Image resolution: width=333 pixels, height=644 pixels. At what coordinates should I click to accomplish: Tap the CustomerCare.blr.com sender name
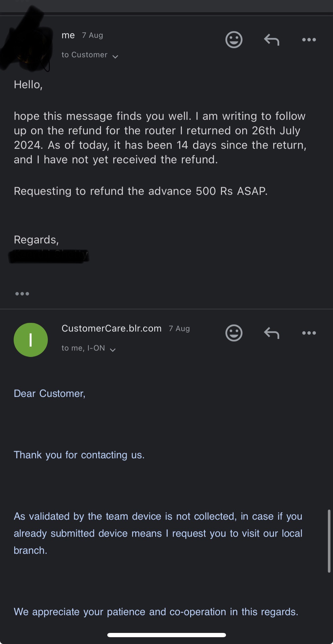(x=112, y=328)
